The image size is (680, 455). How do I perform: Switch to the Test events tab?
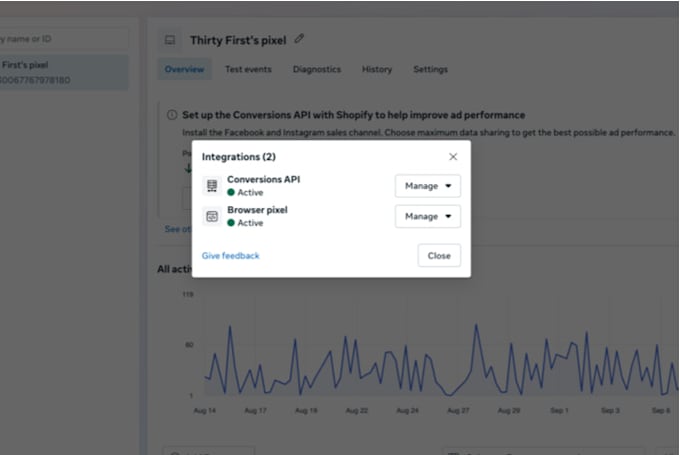(248, 69)
